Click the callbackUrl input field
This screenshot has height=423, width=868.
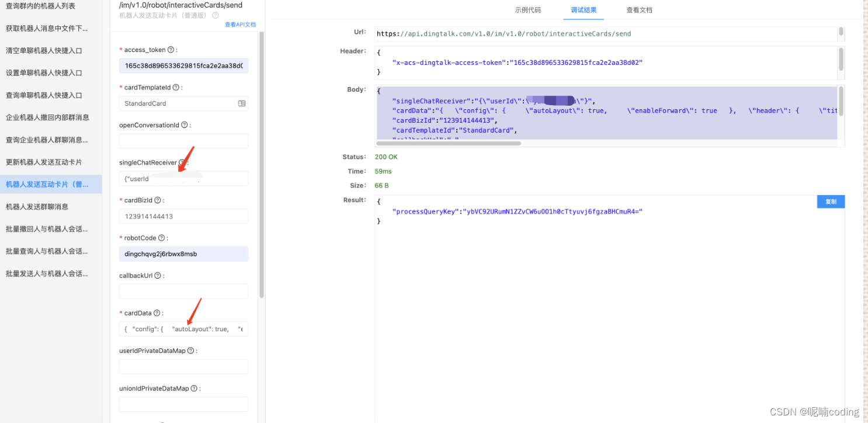click(x=184, y=292)
